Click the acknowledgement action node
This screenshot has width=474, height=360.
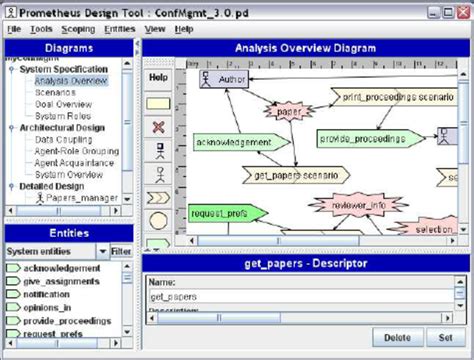(241, 142)
